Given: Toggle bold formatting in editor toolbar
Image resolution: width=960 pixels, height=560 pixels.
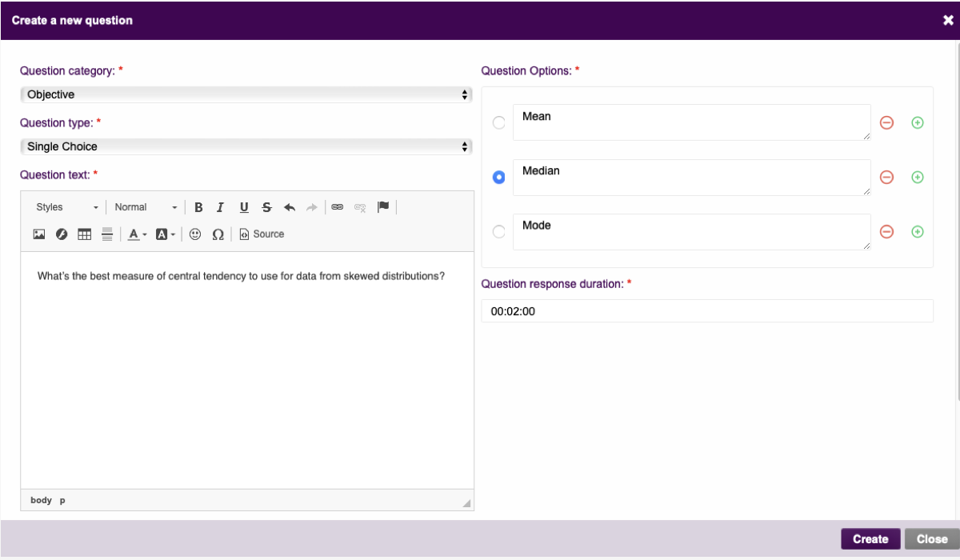Looking at the screenshot, I should 198,207.
